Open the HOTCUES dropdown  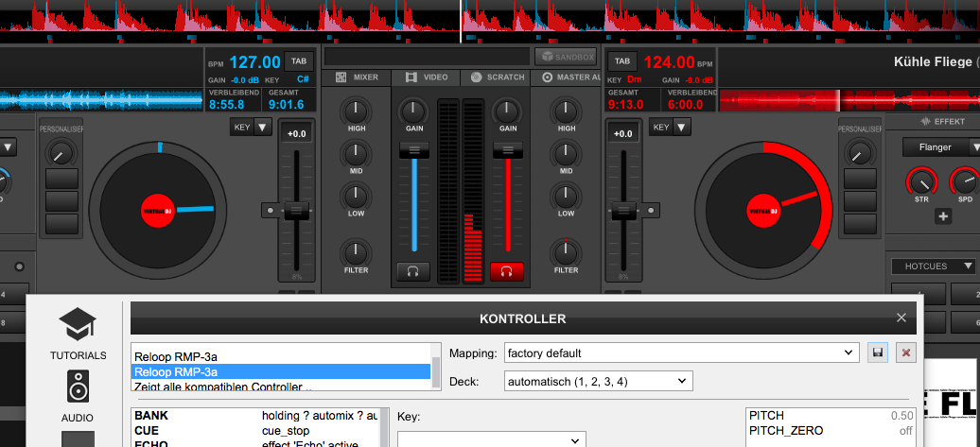coord(934,266)
